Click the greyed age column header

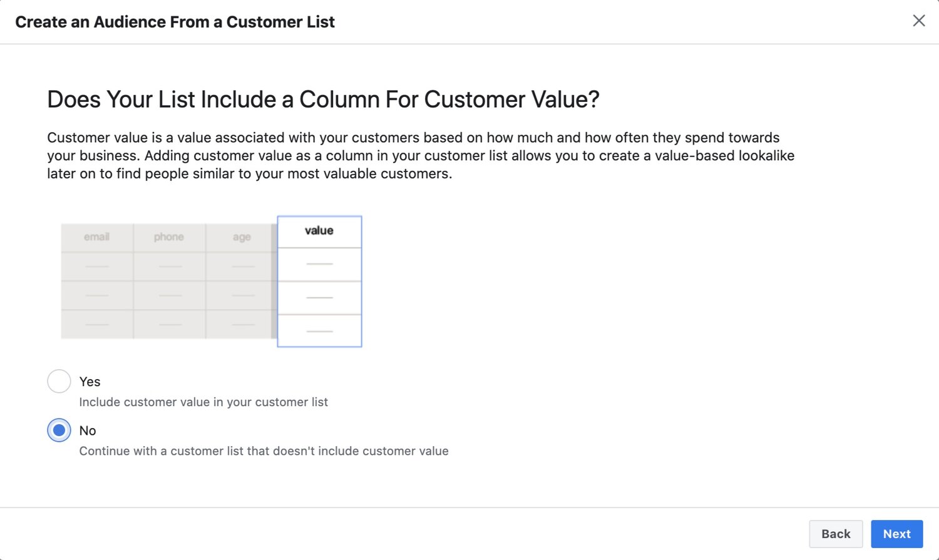(x=242, y=237)
